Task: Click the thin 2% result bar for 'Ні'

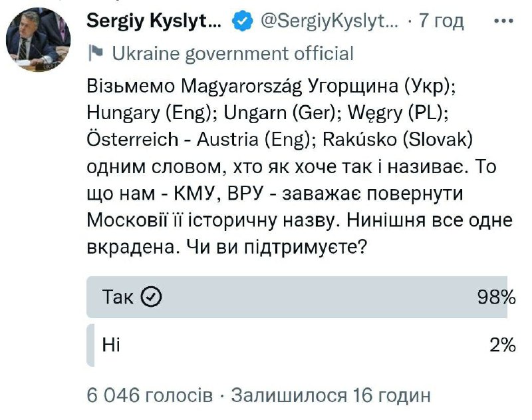Action: [x=89, y=343]
